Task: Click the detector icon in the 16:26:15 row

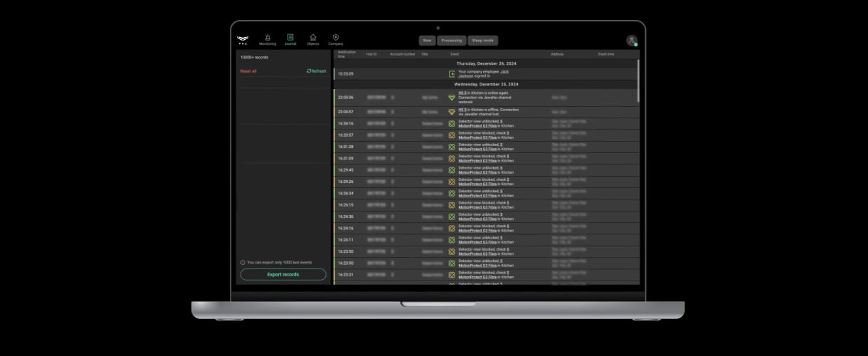Action: (x=451, y=204)
